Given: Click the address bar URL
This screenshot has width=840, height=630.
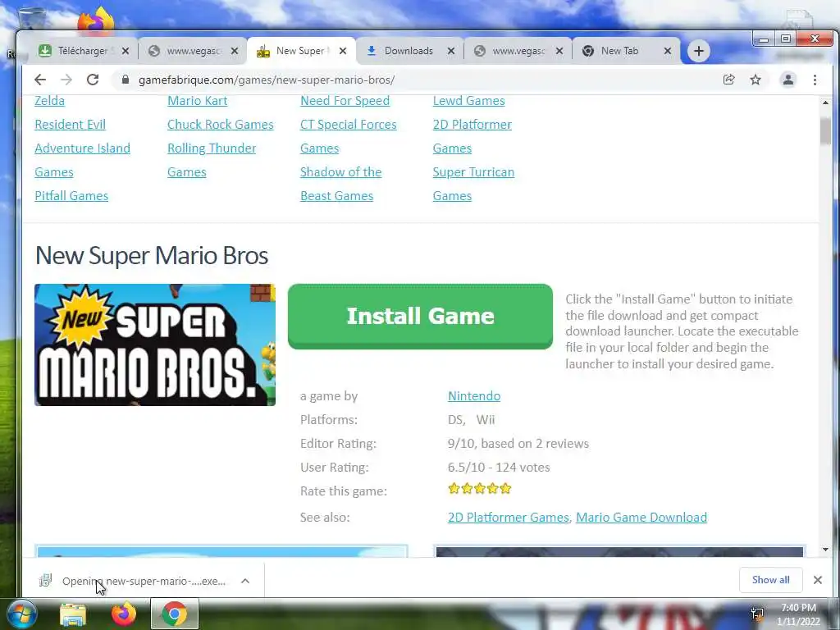Looking at the screenshot, I should pos(267,80).
